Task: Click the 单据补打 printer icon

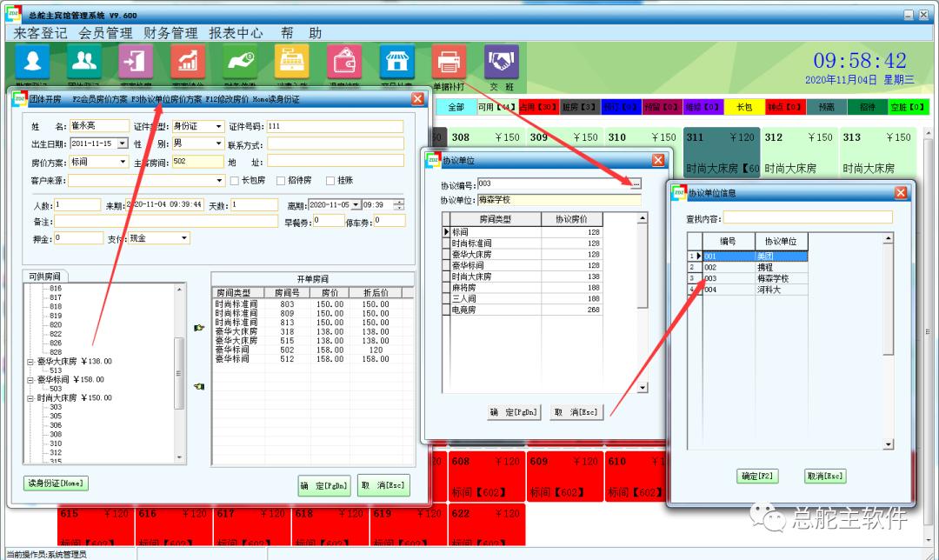Action: click(449, 62)
